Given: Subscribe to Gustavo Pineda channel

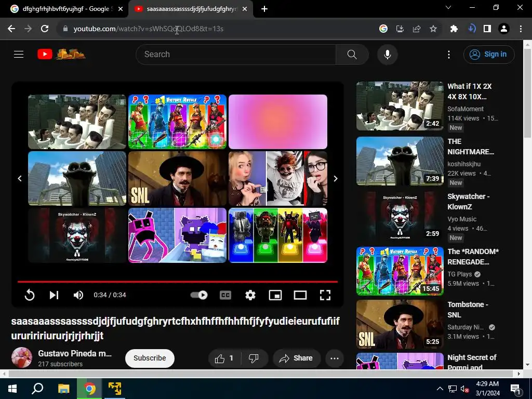Looking at the screenshot, I should [x=150, y=358].
